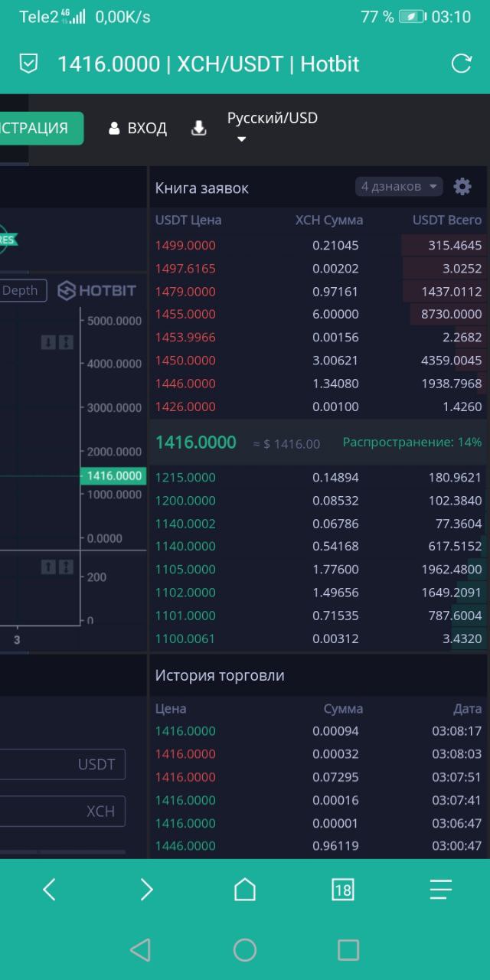Click the spread label Распространение: 14%
This screenshot has height=980, width=490.
pos(412,443)
